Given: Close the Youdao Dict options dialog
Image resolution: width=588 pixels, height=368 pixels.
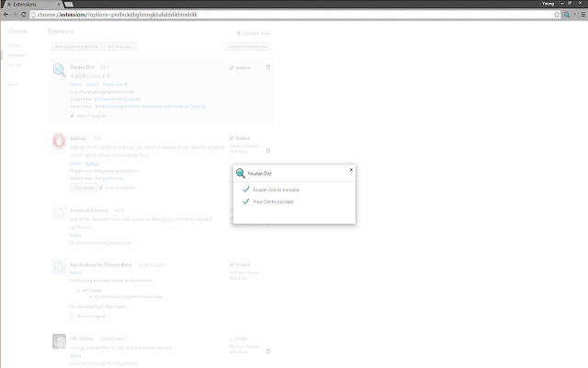Looking at the screenshot, I should (x=351, y=169).
